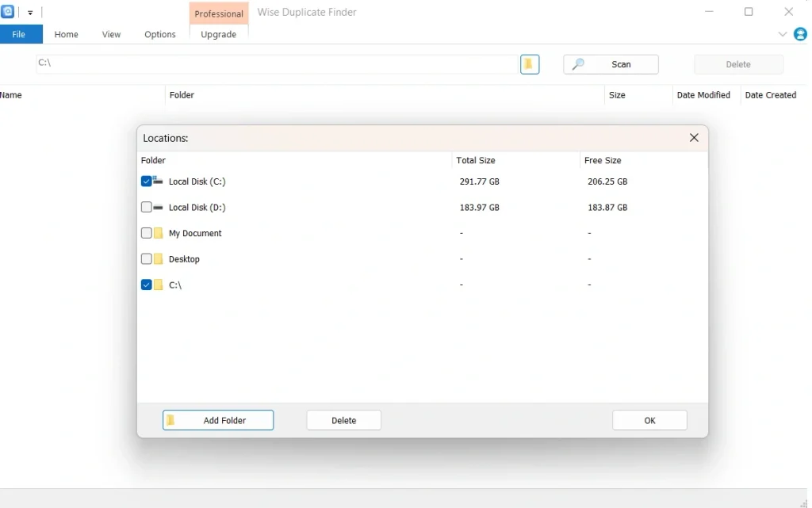This screenshot has height=508, width=812.
Task: Open the user account icon
Action: [801, 34]
